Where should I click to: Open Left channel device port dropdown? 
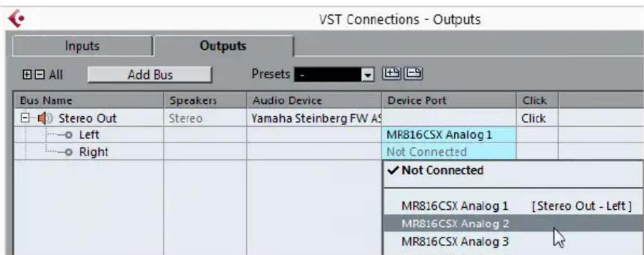tap(448, 135)
